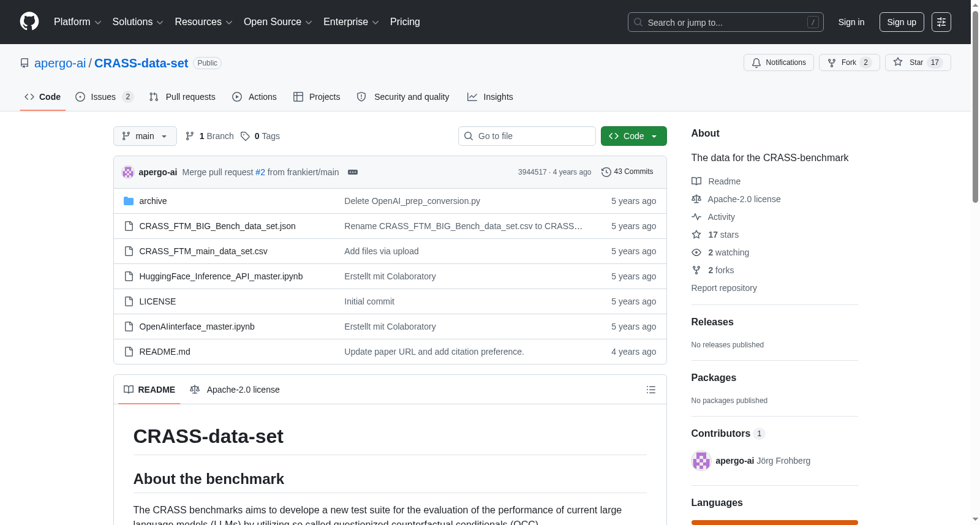Click the Pricing link

405,22
